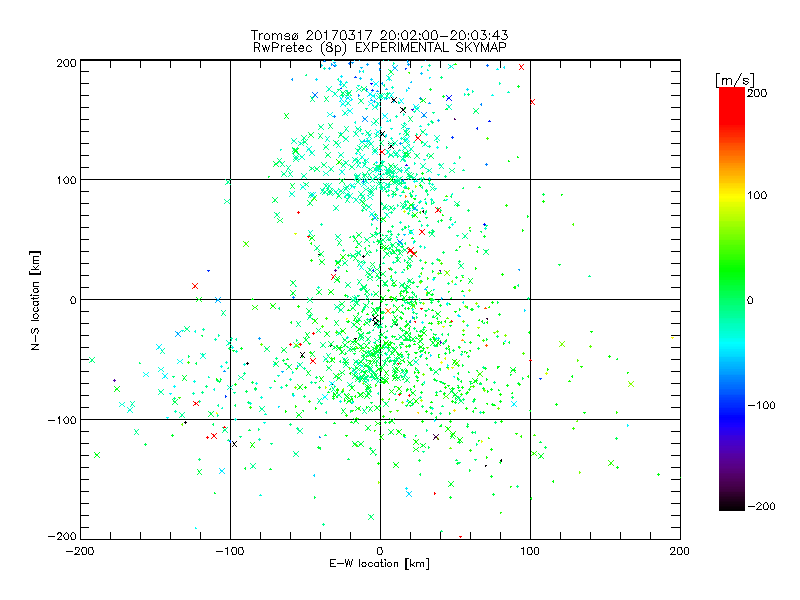Click the '[m/s]' colorbar unit label

(x=735, y=80)
